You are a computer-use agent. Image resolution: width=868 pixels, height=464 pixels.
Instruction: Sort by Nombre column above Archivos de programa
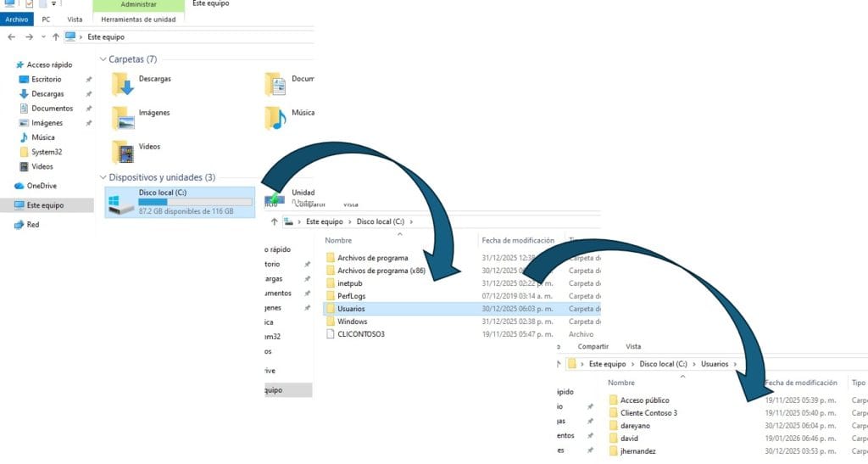pos(338,240)
